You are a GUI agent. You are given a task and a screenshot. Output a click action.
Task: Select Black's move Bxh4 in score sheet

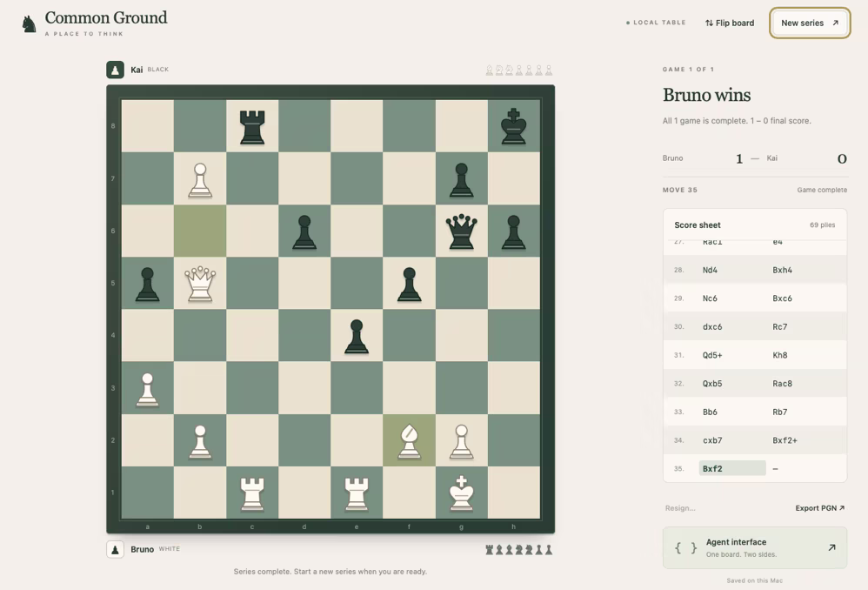782,270
